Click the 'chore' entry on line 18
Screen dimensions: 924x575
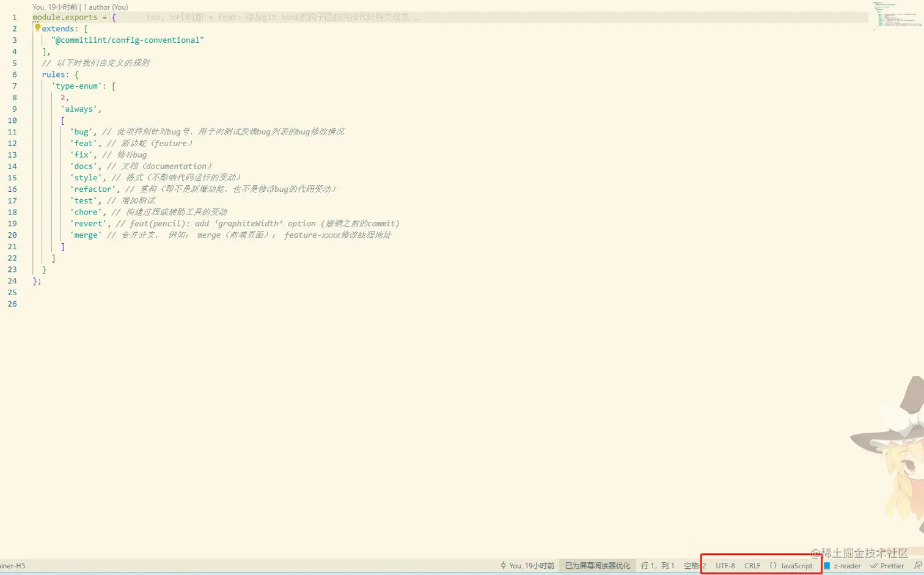86,213
